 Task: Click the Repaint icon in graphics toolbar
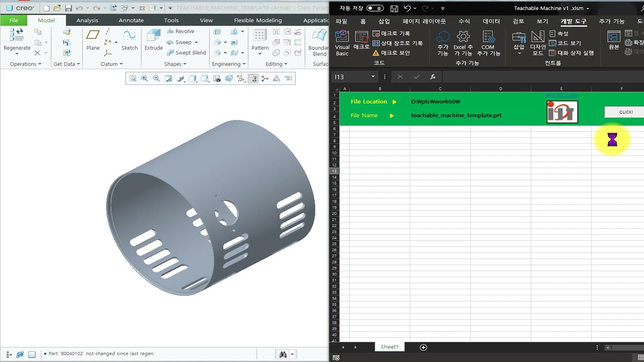click(x=169, y=78)
